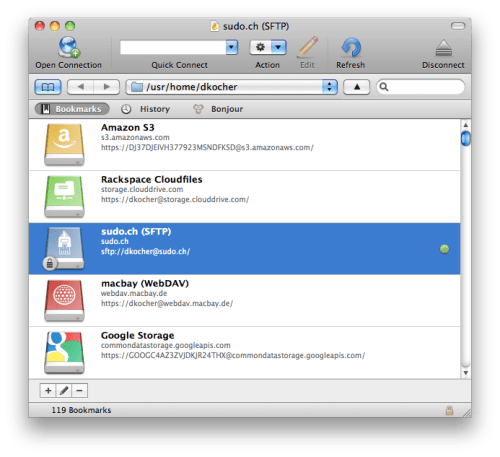Click the Refresh arrow icon
The width and height of the screenshot is (500, 457).
351,47
